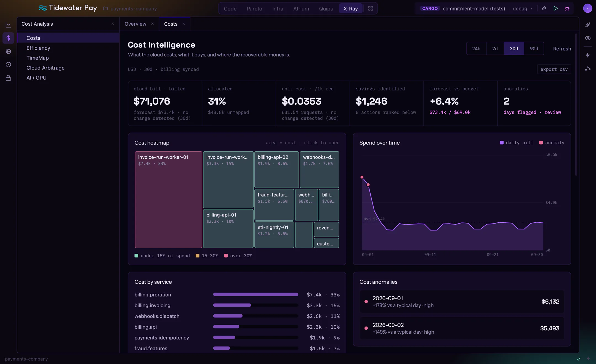
Task: Open the Efficiency view in sidebar
Action: [68, 48]
